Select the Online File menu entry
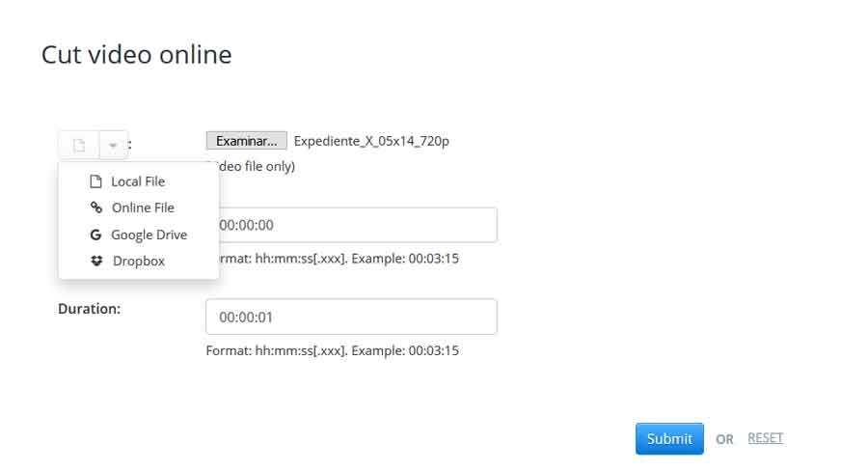The height and width of the screenshot is (471, 868). pyautogui.click(x=143, y=208)
